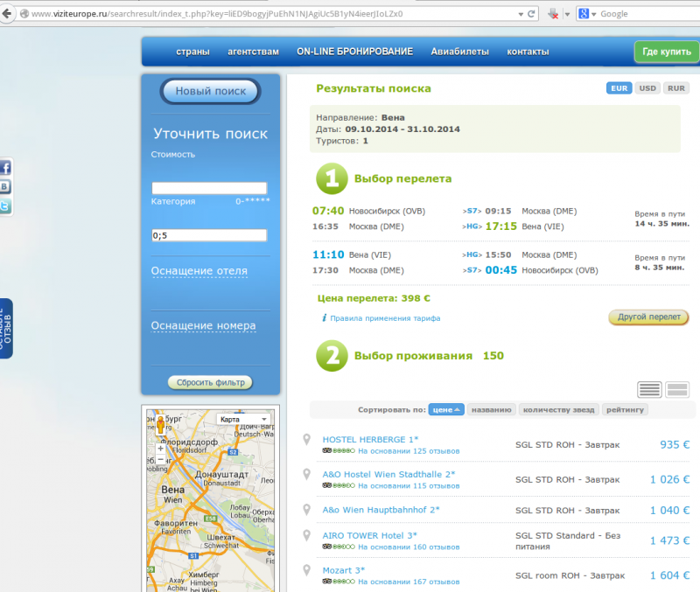700x592 pixels.
Task: Open 167 отзывов reviews for Mozart
Action: point(409,582)
